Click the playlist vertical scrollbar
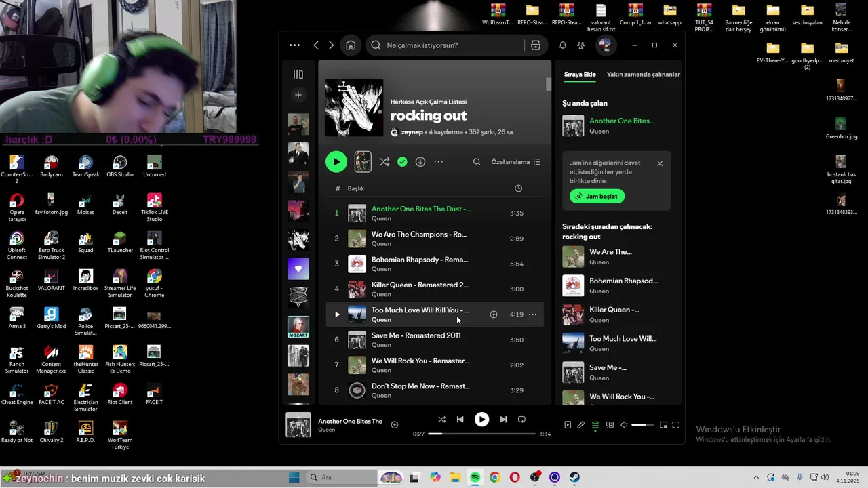This screenshot has height=488, width=868. [x=549, y=85]
